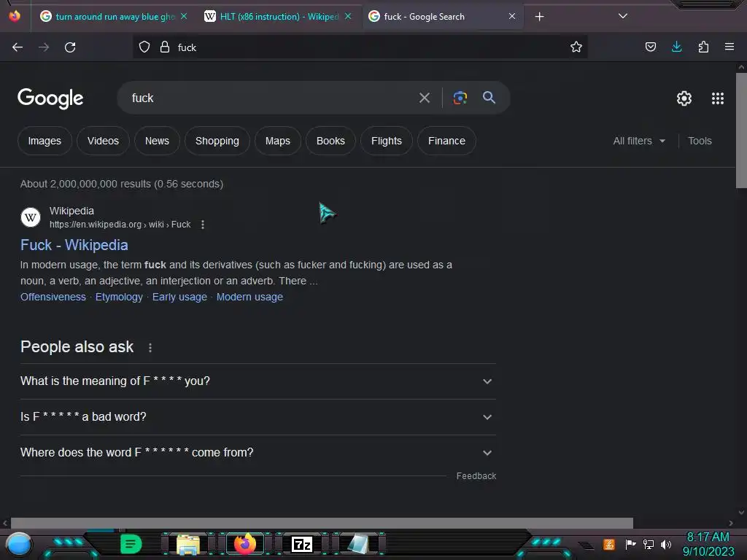The height and width of the screenshot is (560, 747).
Task: Open a new browser tab
Action: (539, 17)
